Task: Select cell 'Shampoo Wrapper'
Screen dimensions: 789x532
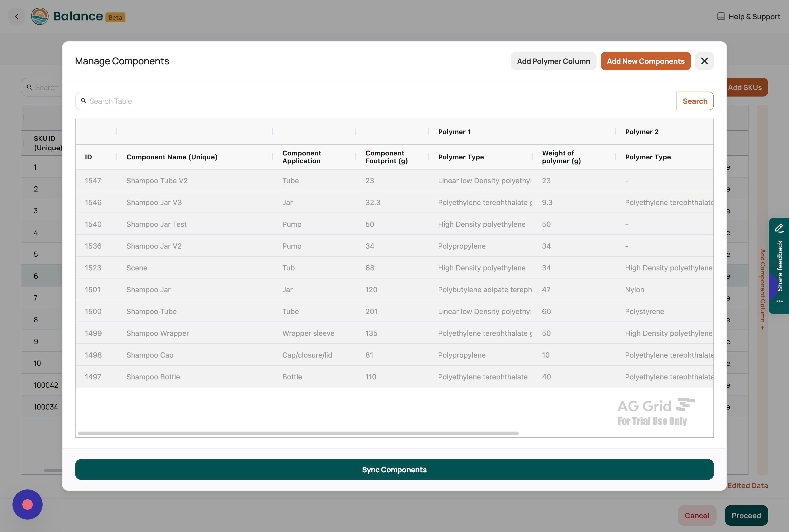Action: (x=158, y=333)
